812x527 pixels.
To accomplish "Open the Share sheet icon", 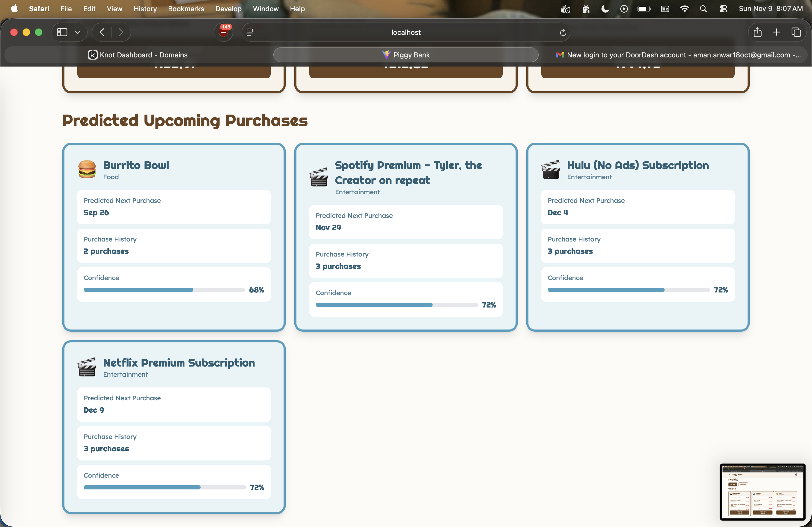I will [757, 32].
